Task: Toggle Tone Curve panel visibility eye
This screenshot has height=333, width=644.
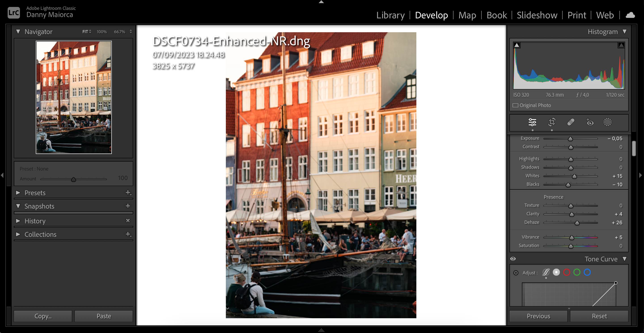Action: (x=513, y=258)
